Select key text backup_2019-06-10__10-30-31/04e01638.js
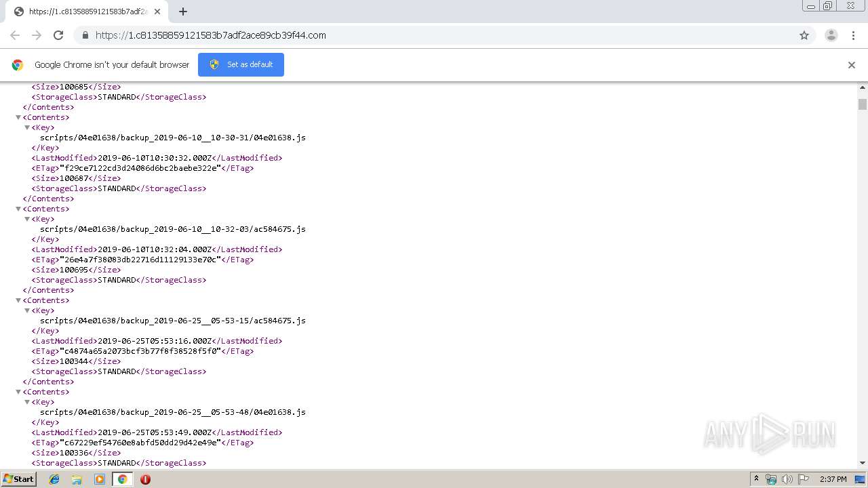The height and width of the screenshot is (488, 868). [x=212, y=138]
